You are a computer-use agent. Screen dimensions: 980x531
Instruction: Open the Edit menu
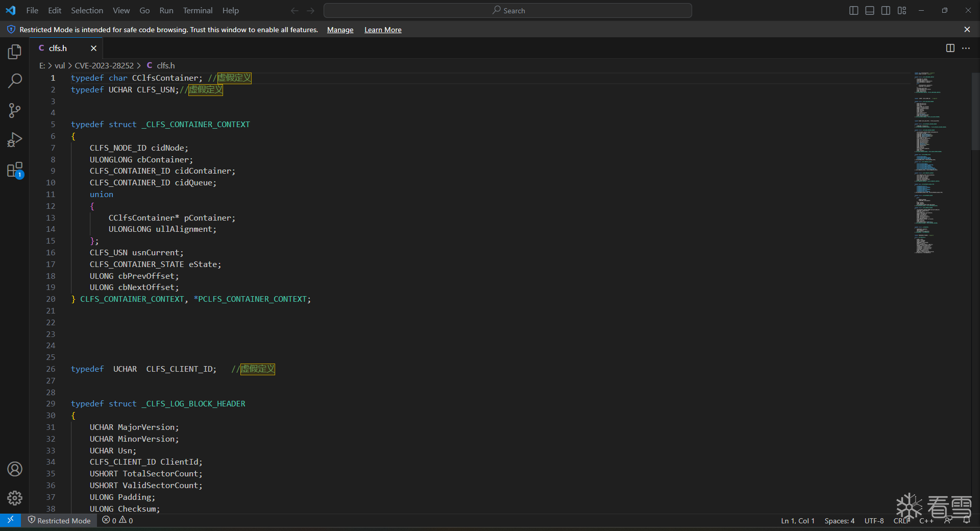pyautogui.click(x=55, y=10)
